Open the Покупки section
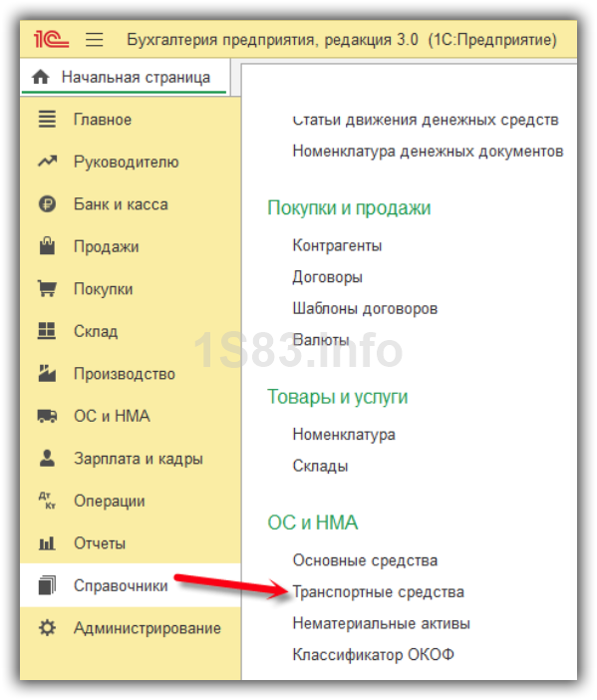This screenshot has width=597, height=700. [x=103, y=289]
